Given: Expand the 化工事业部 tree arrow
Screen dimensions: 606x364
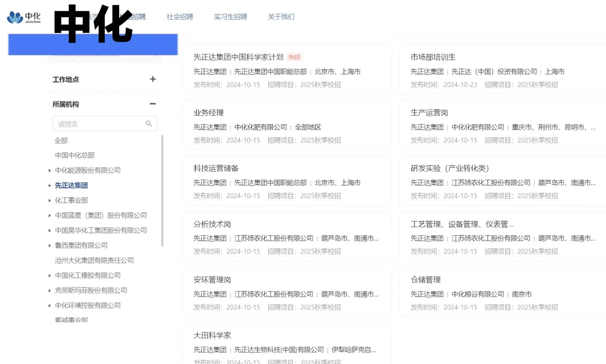Looking at the screenshot, I should (50, 200).
